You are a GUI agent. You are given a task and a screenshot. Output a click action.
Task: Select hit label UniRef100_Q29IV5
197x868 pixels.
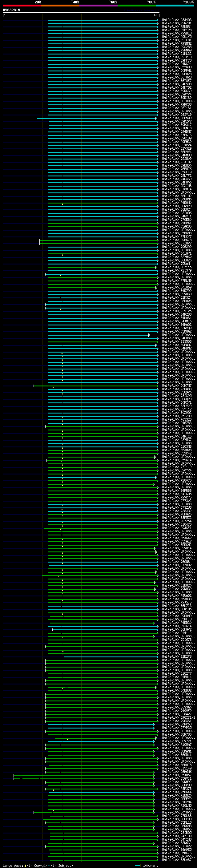(x=177, y=311)
